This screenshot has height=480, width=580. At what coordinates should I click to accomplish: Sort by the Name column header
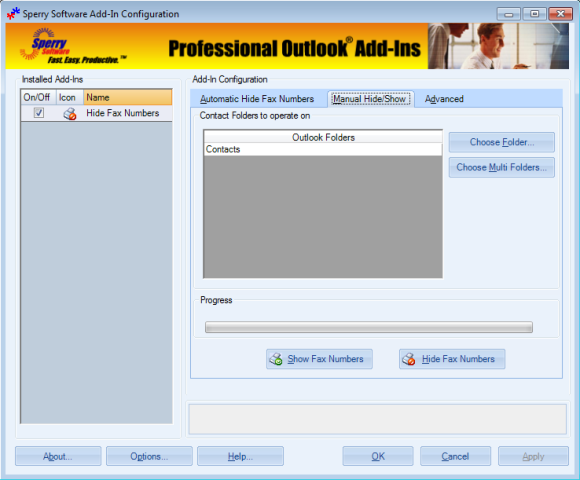pos(128,97)
